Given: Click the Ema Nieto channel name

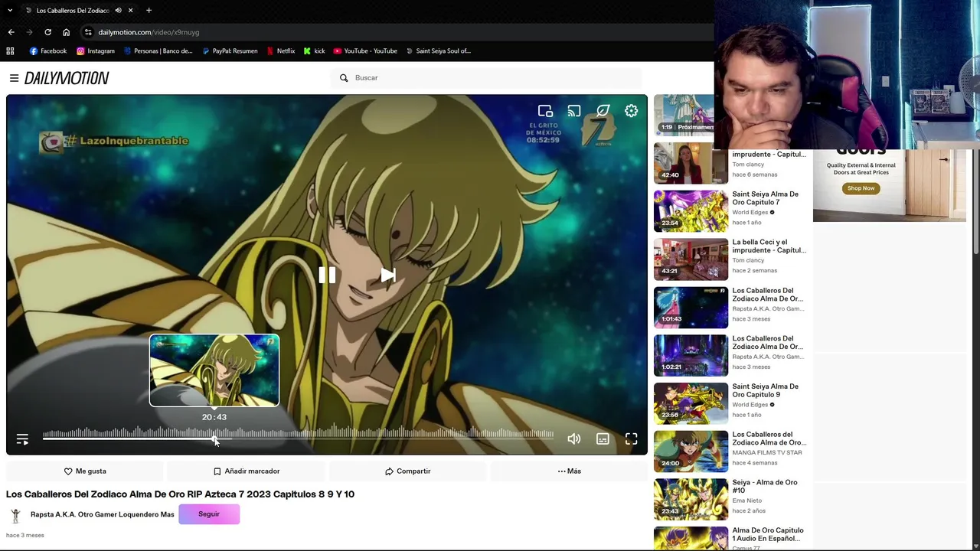Looking at the screenshot, I should 746,500.
